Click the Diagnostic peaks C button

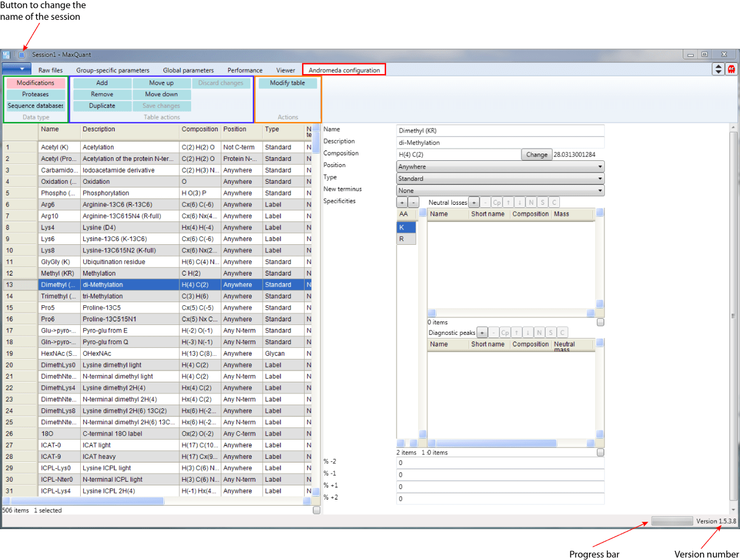click(562, 332)
